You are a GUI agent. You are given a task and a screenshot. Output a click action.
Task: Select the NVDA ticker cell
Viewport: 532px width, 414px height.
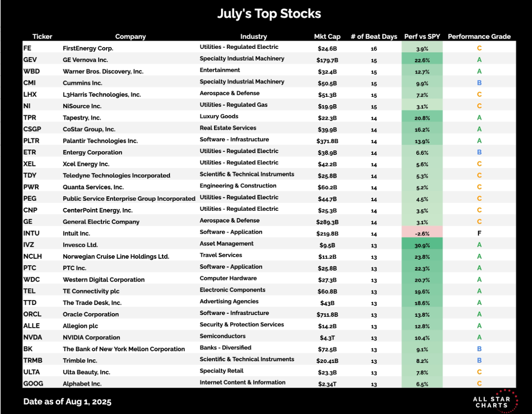[x=31, y=337]
